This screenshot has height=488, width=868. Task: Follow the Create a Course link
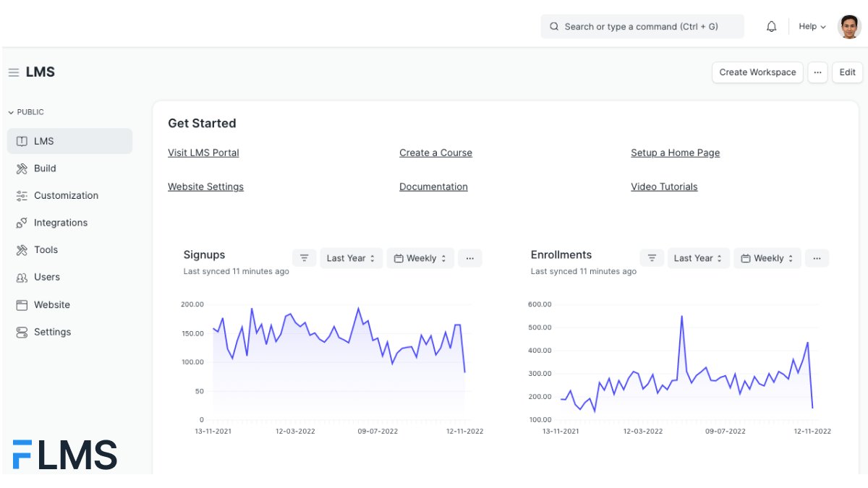point(435,153)
